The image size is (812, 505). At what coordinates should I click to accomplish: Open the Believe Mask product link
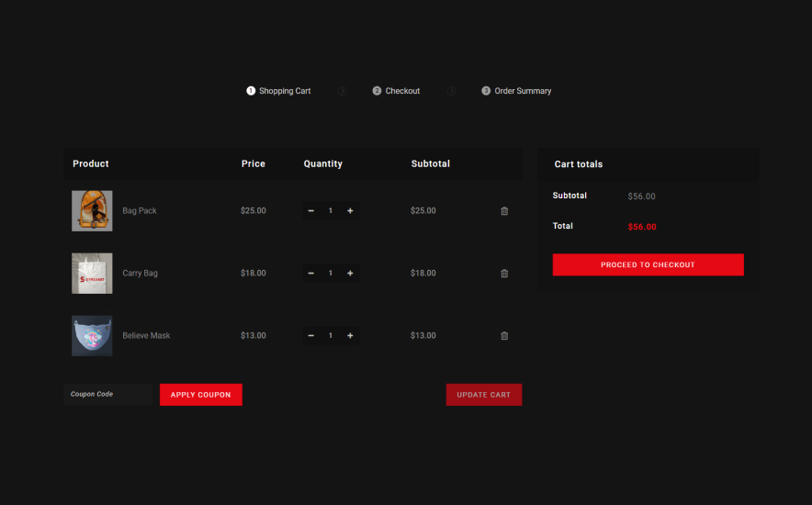146,336
